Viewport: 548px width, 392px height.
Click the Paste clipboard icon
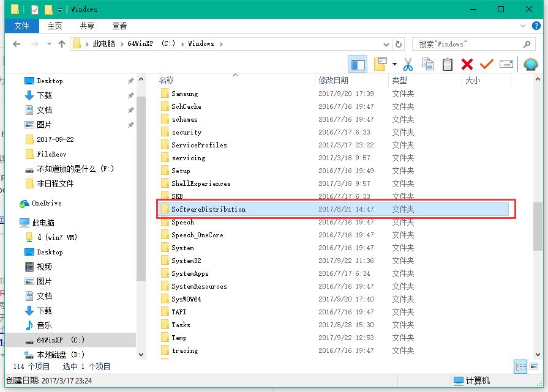pos(448,64)
